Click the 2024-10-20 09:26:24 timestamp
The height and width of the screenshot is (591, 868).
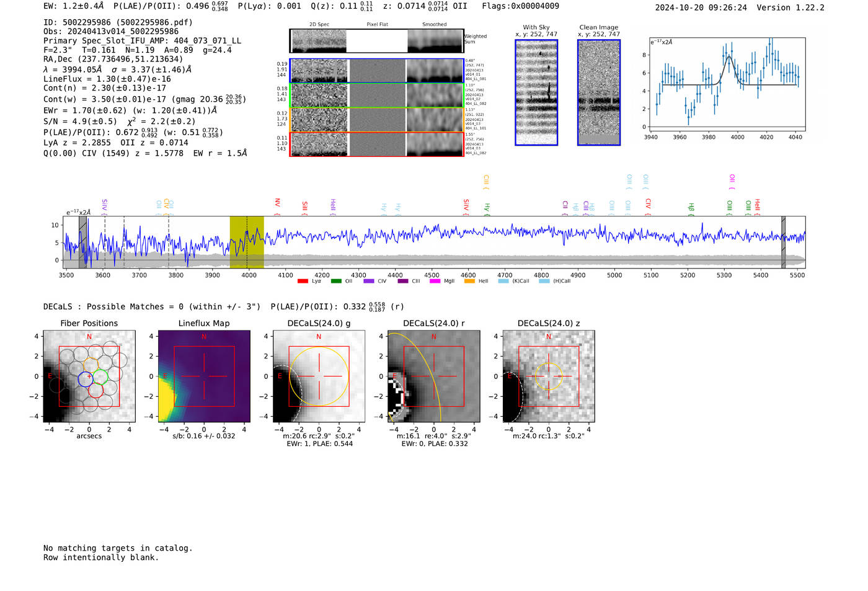701,7
